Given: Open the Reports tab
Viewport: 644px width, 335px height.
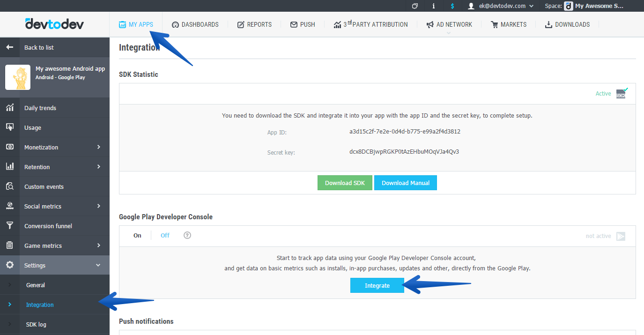Looking at the screenshot, I should (254, 24).
